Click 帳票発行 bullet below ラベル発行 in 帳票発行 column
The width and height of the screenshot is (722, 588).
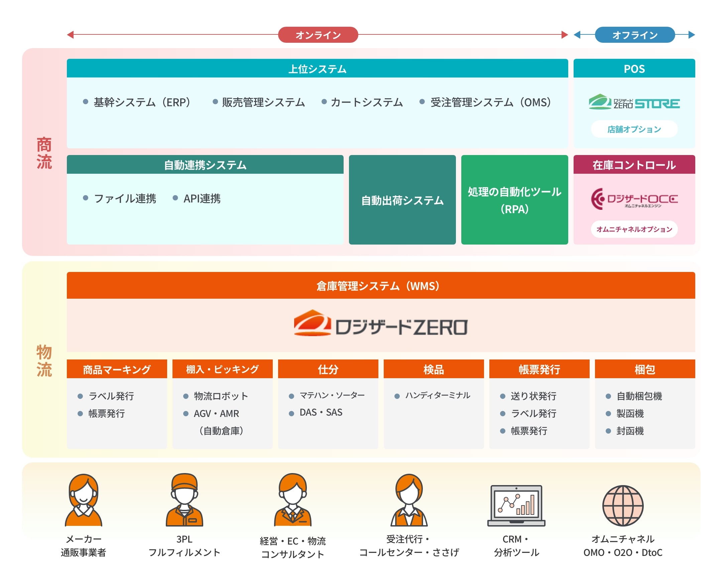point(529,431)
